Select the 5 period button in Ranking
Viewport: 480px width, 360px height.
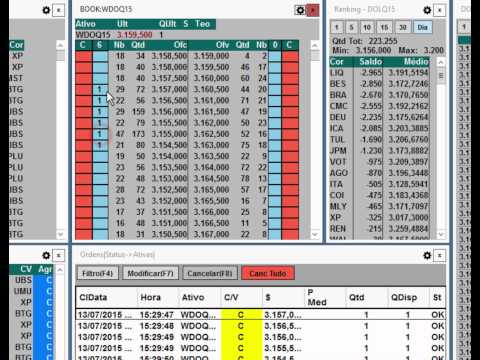[x=351, y=27]
